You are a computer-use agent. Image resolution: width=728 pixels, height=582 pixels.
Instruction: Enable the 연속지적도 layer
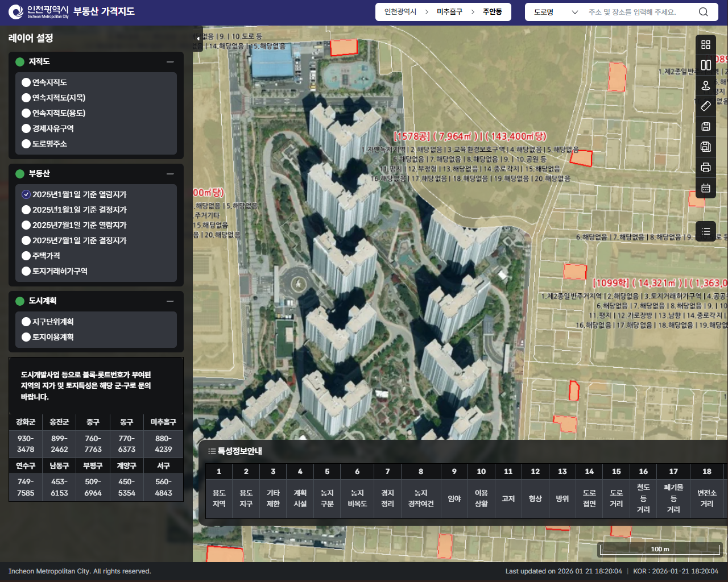pos(26,82)
